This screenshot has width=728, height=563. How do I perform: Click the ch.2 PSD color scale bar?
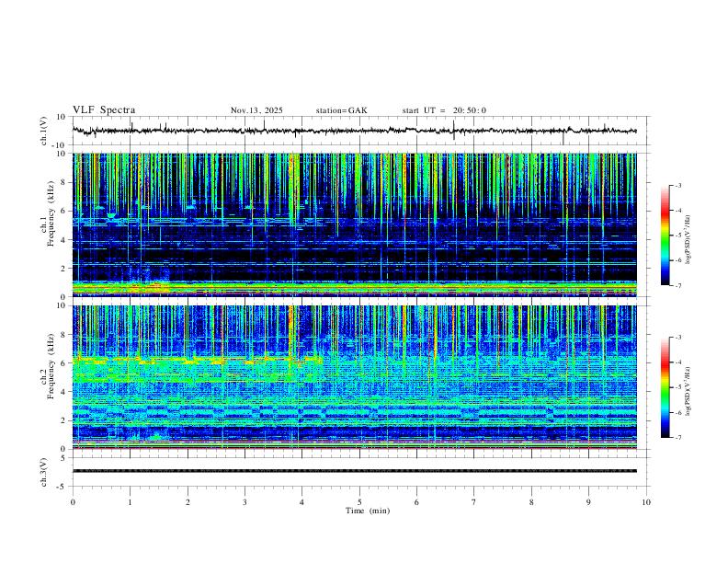[x=665, y=387]
